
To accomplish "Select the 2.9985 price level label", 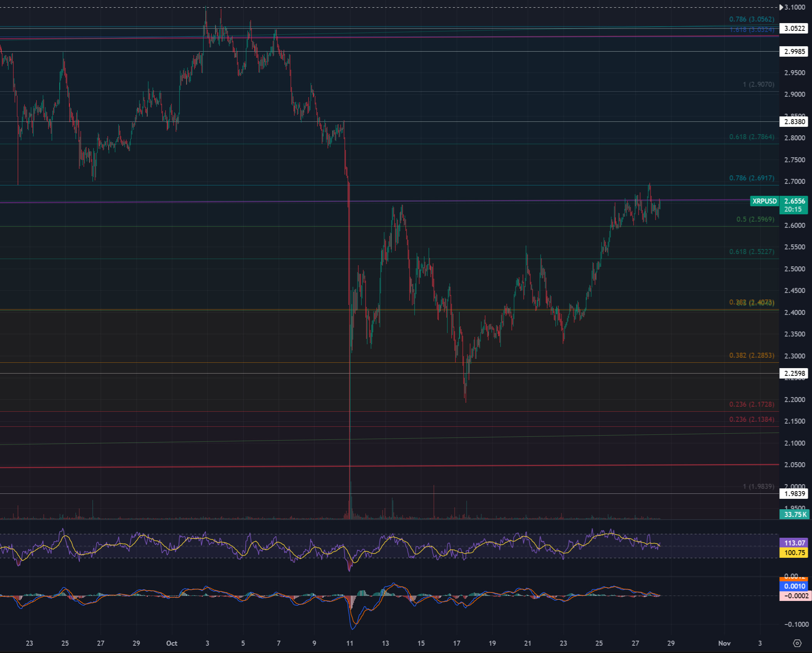I will [x=794, y=51].
